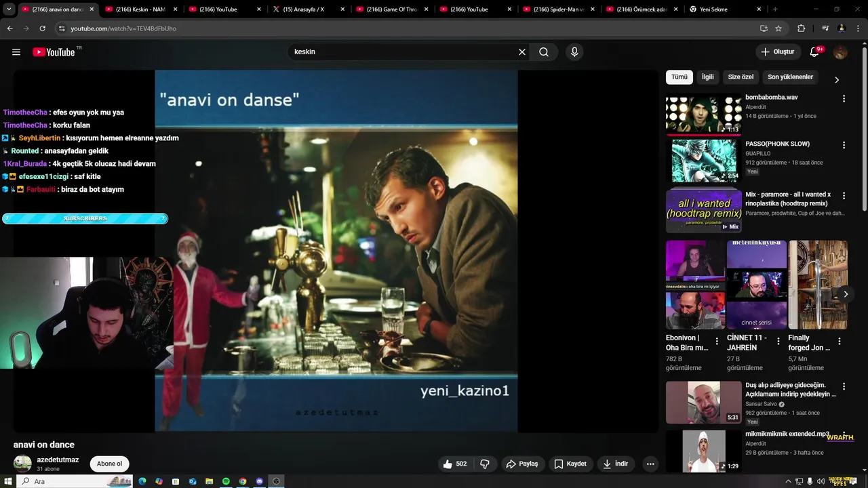This screenshot has width=868, height=488.
Task: Select the İlgili filter chip
Action: (x=707, y=77)
